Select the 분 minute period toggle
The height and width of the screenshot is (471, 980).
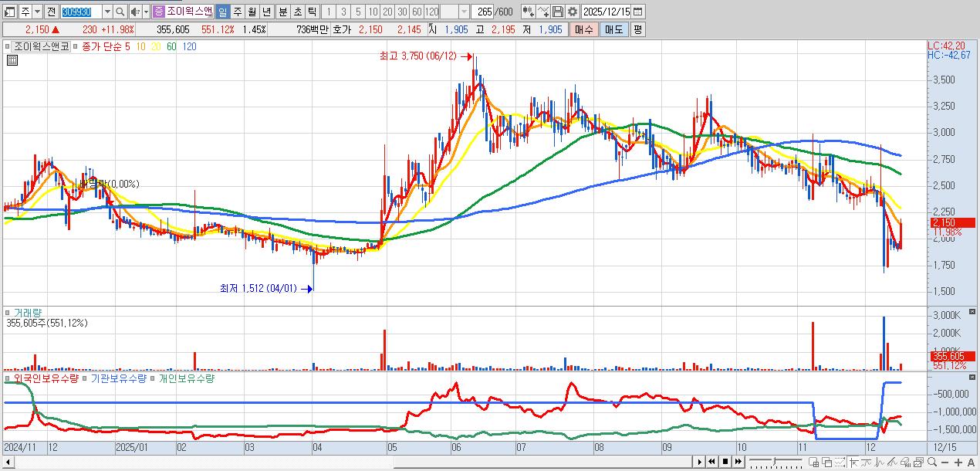(282, 12)
